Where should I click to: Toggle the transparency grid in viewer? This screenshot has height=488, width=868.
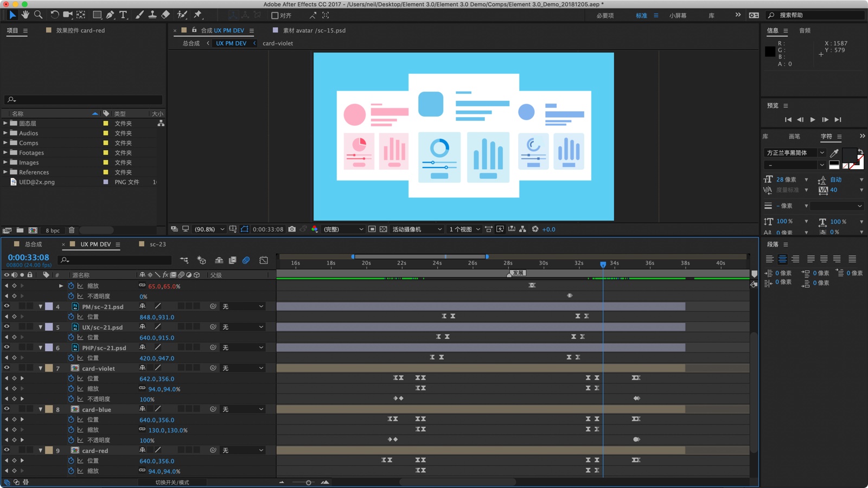384,229
